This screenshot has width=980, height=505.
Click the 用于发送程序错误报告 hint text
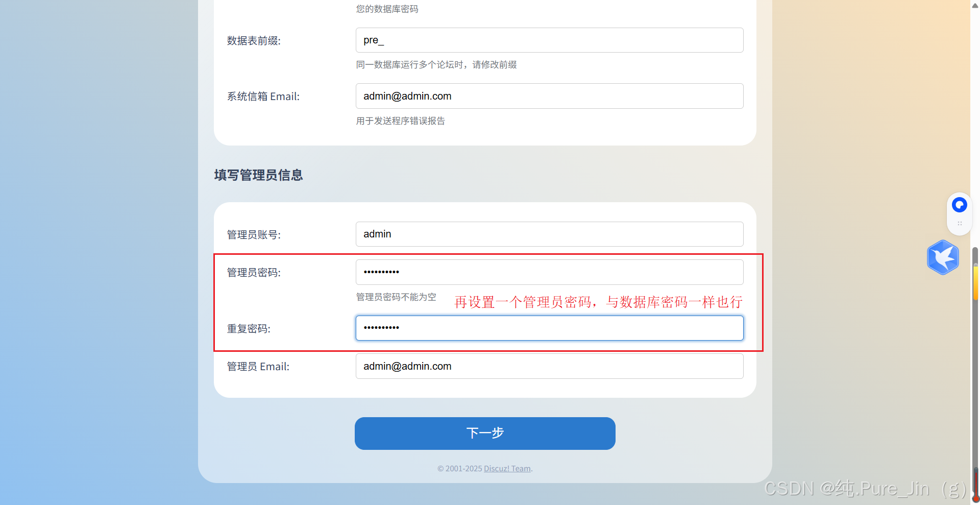(401, 121)
